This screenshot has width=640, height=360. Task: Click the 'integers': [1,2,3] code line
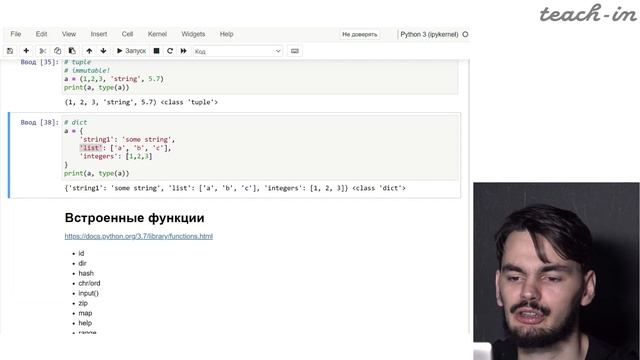tap(116, 156)
